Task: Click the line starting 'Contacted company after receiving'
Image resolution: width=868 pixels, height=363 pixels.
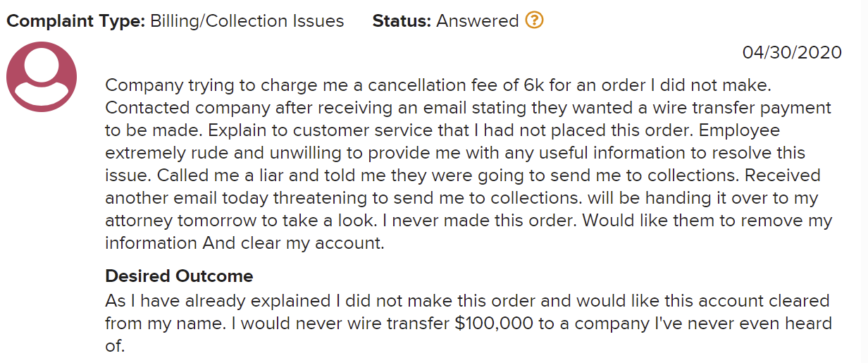Action: (x=469, y=108)
